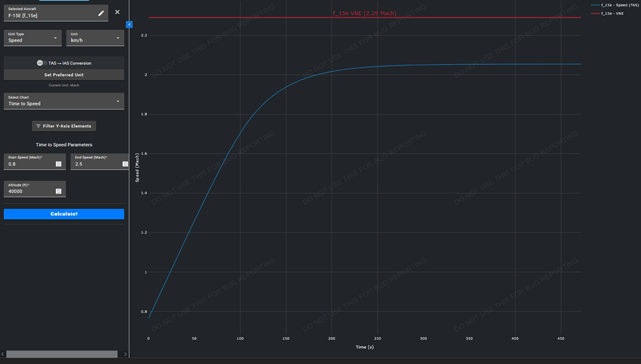Click the Altitude input field

pyautogui.click(x=35, y=189)
